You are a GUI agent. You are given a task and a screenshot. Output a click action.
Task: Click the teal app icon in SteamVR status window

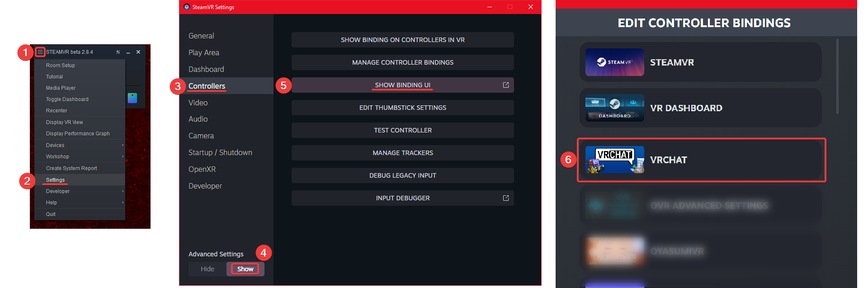tap(132, 98)
